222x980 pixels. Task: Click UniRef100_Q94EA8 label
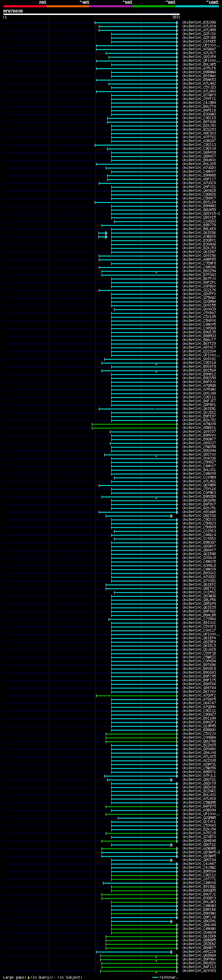tap(199, 841)
